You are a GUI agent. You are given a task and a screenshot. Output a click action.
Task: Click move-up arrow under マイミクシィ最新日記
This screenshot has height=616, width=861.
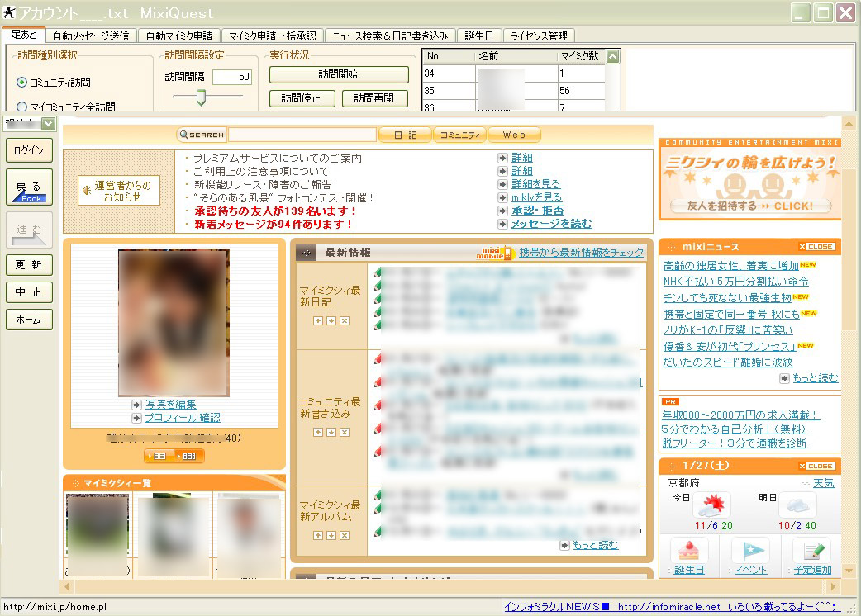click(x=318, y=321)
